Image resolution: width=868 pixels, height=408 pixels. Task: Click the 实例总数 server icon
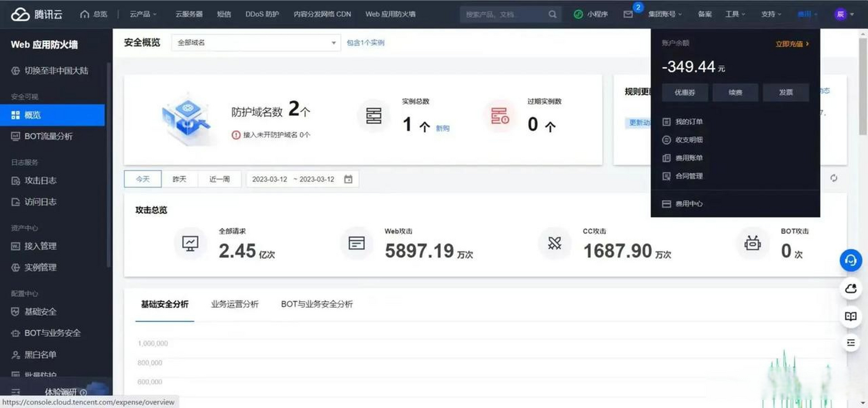(x=374, y=116)
